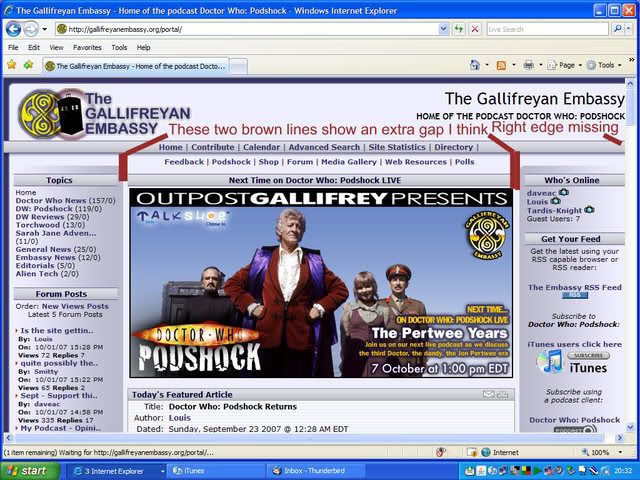
Task: Open Favorites Center star icon
Action: (x=11, y=64)
